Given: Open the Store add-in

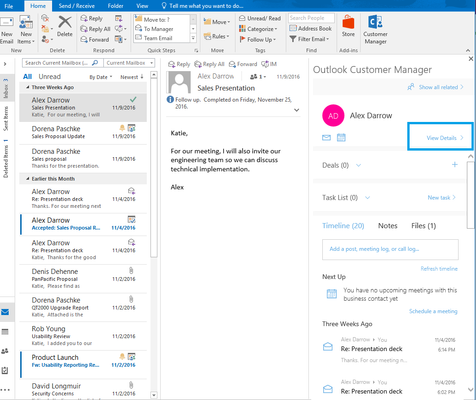Looking at the screenshot, I should 348,26.
